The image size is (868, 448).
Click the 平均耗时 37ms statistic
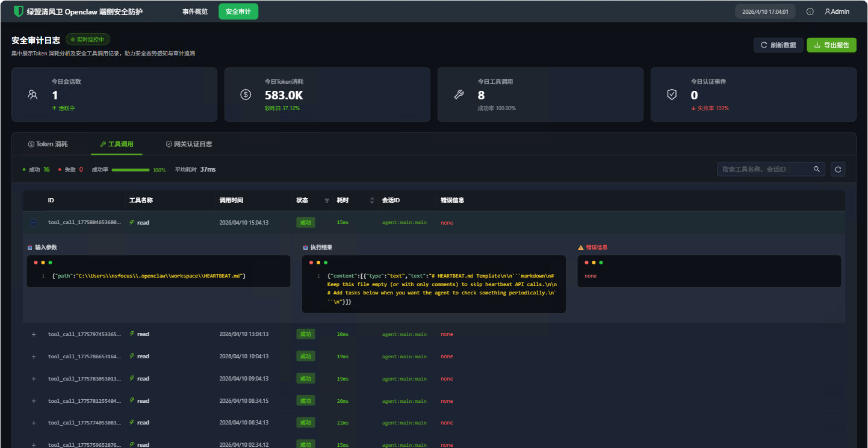pos(195,170)
